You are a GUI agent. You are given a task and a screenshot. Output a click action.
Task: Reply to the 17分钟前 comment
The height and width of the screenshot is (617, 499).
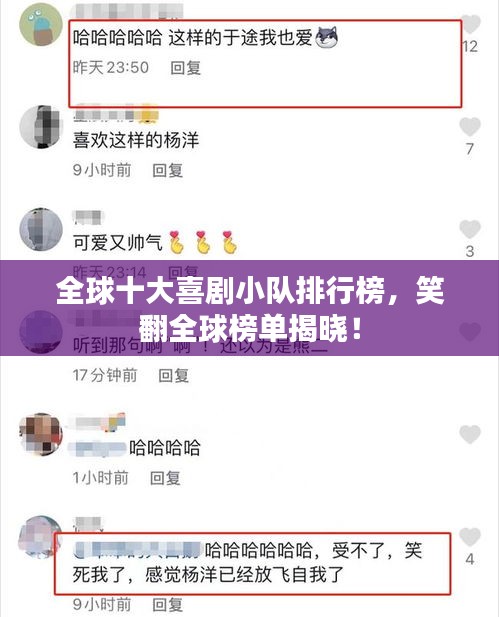173,375
